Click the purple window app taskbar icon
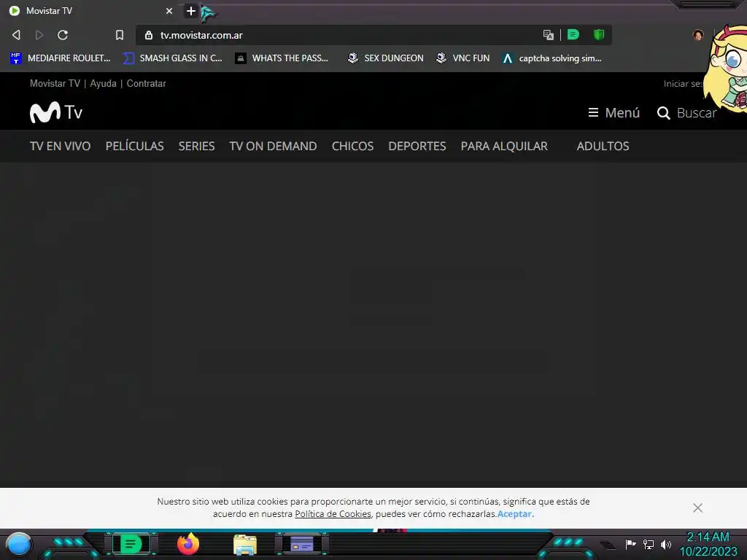The image size is (747, 560). coord(302,544)
